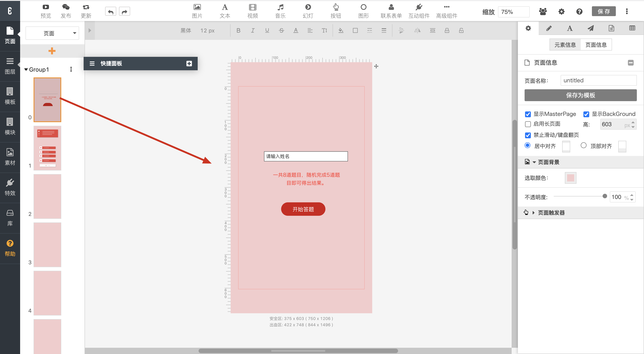This screenshot has width=644, height=354.
Task: Open the pencil style tab
Action: pyautogui.click(x=549, y=28)
